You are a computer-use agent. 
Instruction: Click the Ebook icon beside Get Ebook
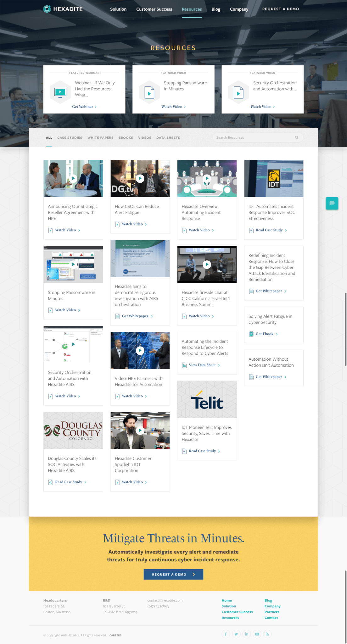tap(251, 334)
